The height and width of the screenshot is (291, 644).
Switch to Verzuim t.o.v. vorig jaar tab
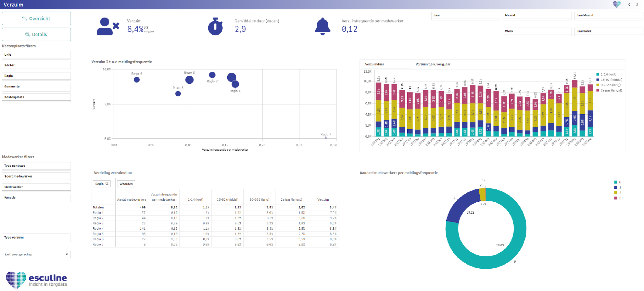click(x=433, y=64)
